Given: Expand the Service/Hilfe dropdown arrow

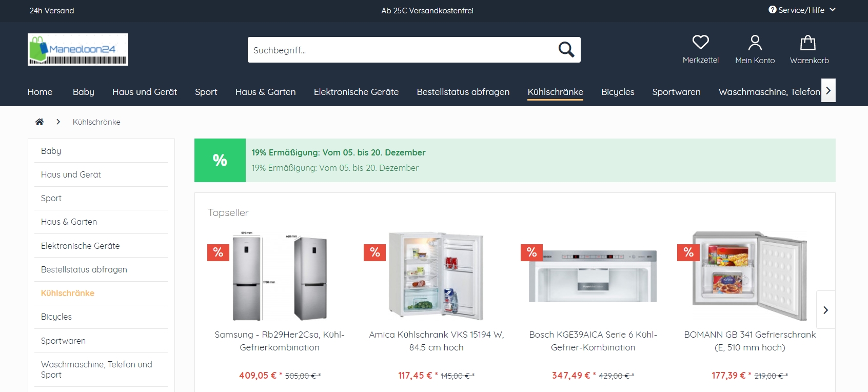Looking at the screenshot, I should 833,10.
